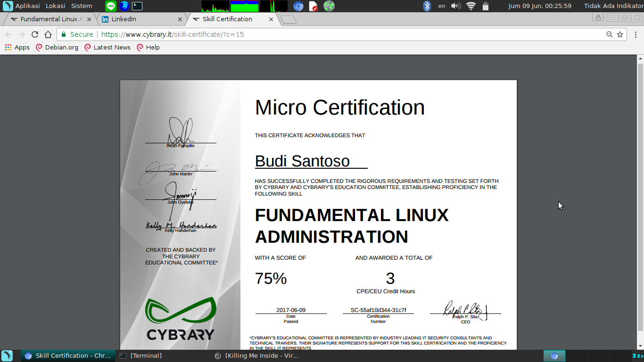Click the Kali dragon icon in bottom taskbar
The image size is (644, 362).
7,356
